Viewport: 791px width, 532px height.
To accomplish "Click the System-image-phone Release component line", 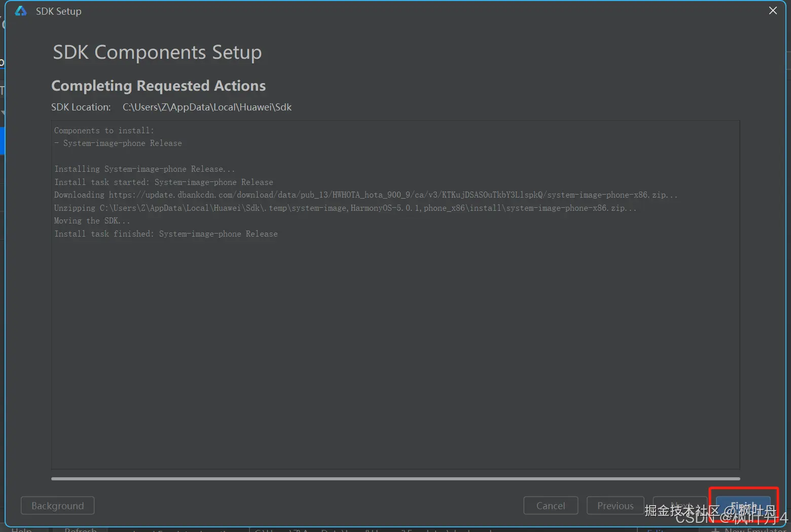I will 122,143.
